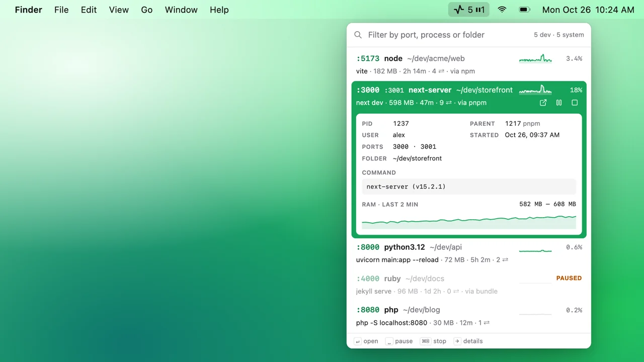The image size is (644, 362).
Task: Click the pause shortcut hint
Action: coord(399,341)
